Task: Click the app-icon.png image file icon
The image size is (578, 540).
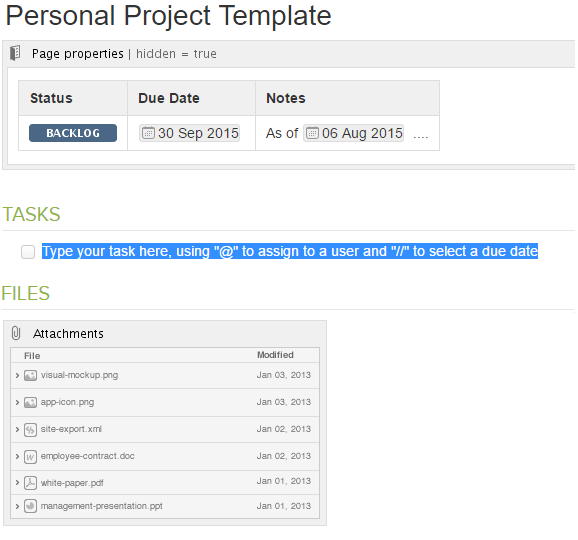Action: (x=30, y=402)
